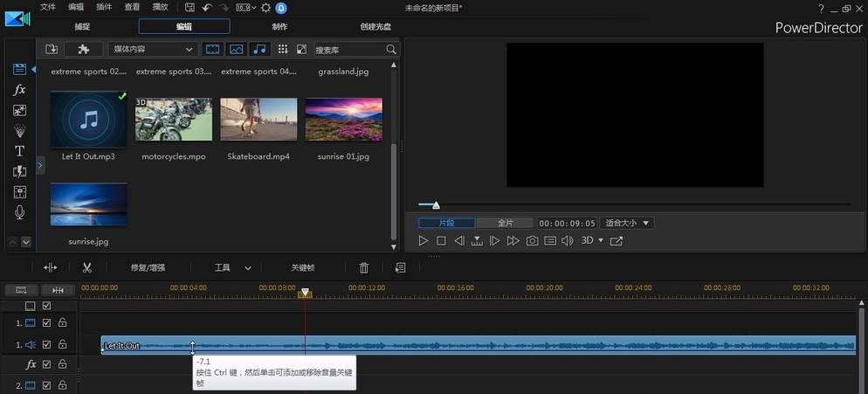
Task: Switch to the 制作 tab
Action: click(279, 26)
